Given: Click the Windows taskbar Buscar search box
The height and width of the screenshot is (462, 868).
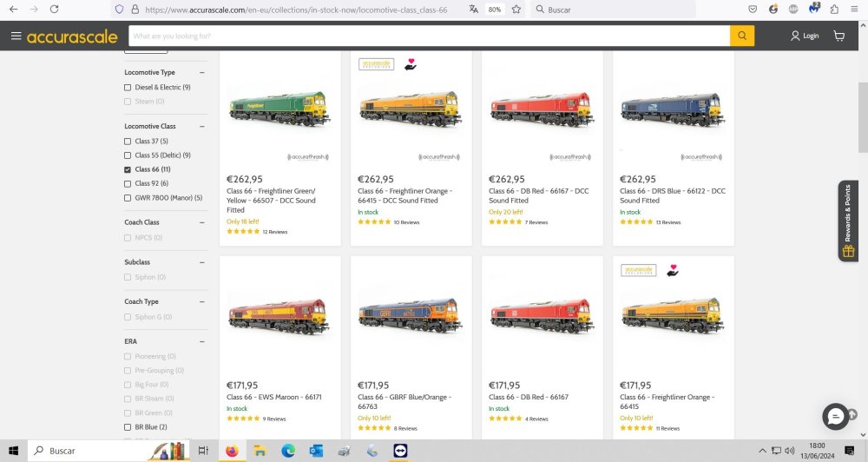Looking at the screenshot, I should pos(108,451).
